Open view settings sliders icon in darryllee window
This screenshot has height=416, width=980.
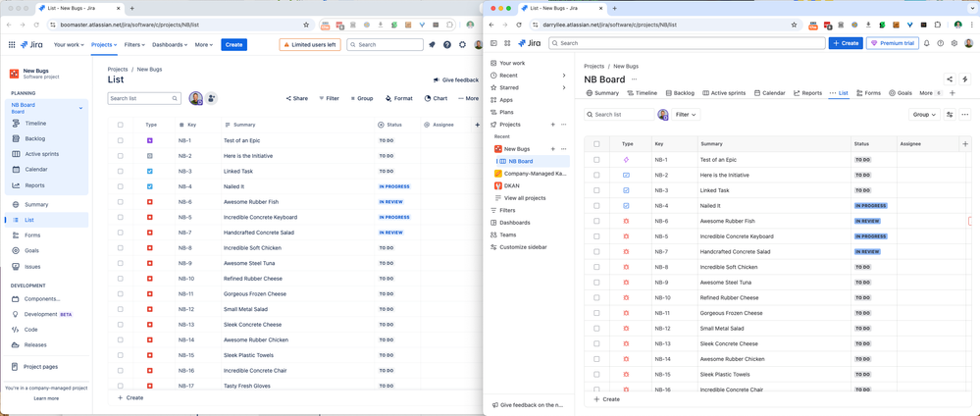(x=950, y=115)
